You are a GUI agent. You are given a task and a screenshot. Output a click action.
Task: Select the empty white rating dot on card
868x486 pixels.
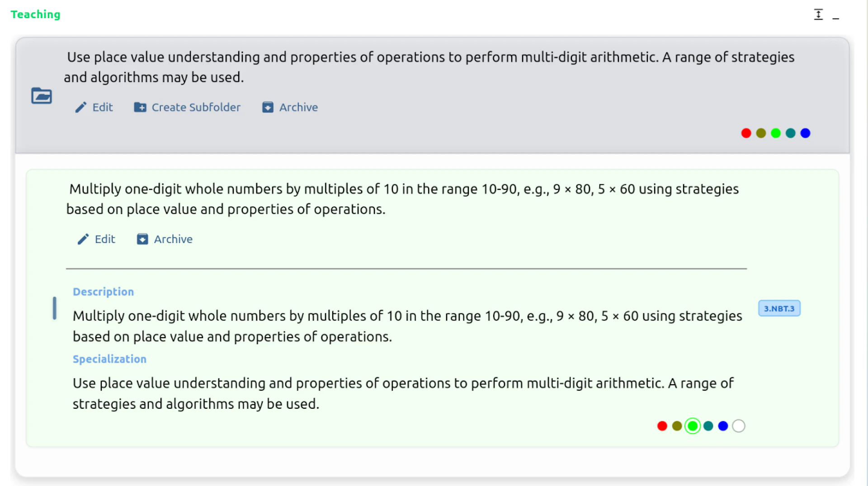coord(738,426)
